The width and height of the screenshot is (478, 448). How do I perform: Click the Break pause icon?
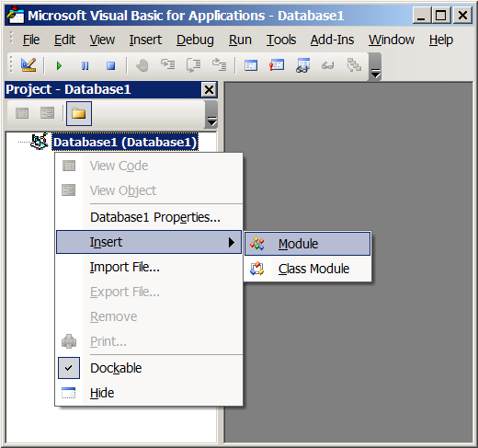pos(85,65)
